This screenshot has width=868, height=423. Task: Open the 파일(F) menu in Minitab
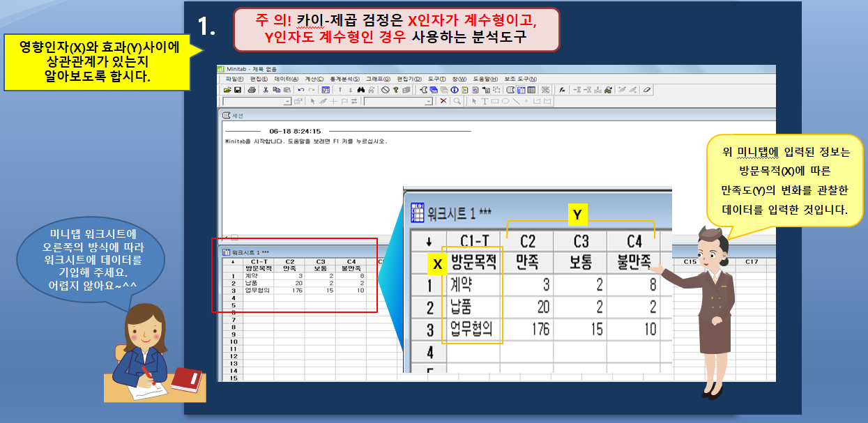234,79
